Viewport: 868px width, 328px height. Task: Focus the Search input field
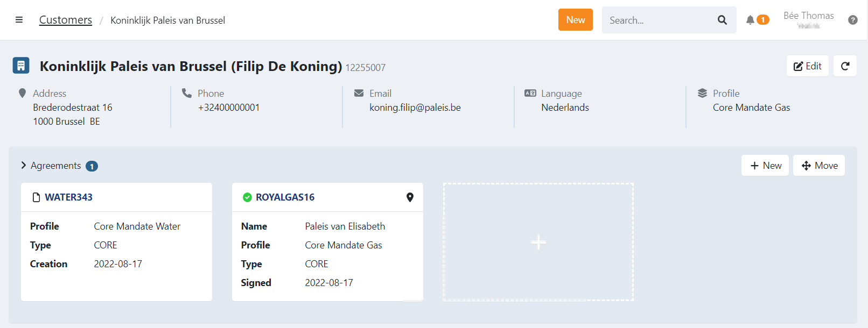coord(657,20)
